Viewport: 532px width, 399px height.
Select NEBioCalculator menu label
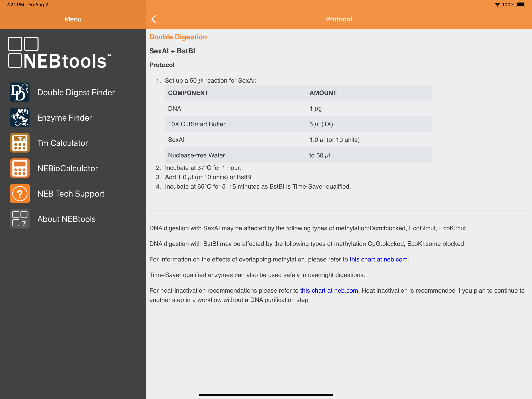[x=68, y=168]
